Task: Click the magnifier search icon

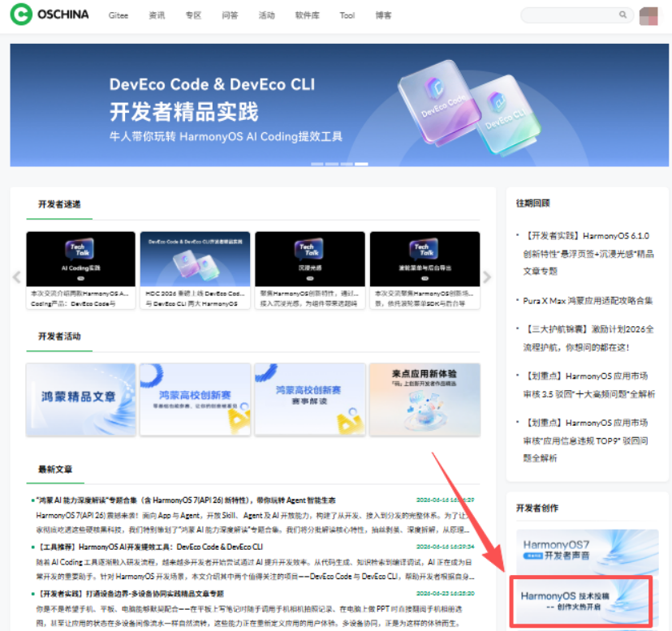Action: (x=622, y=15)
